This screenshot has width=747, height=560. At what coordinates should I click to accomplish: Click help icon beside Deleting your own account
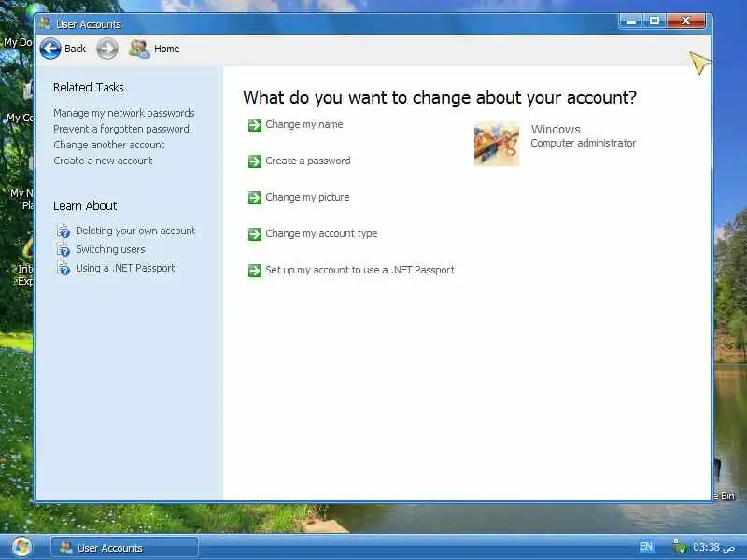point(63,231)
